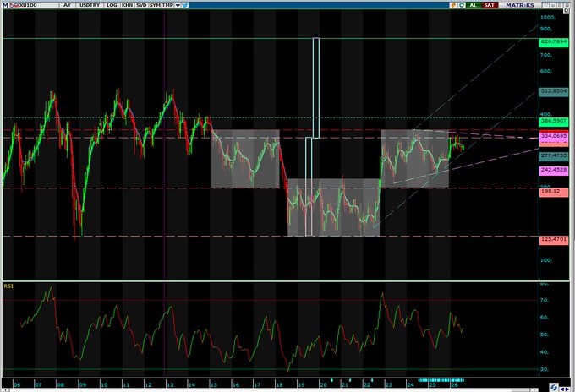Viewport: 575px width, 392px height.
Task: Click the MATRIKS logo label
Action: 520,5
